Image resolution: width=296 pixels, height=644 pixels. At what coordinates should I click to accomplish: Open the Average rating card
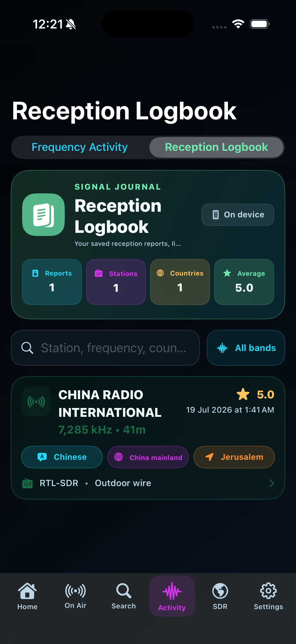(x=244, y=282)
